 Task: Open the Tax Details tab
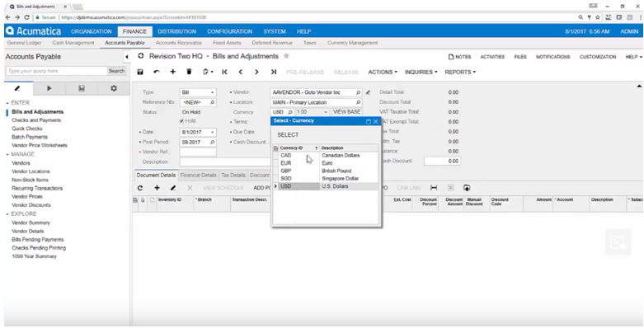233,175
